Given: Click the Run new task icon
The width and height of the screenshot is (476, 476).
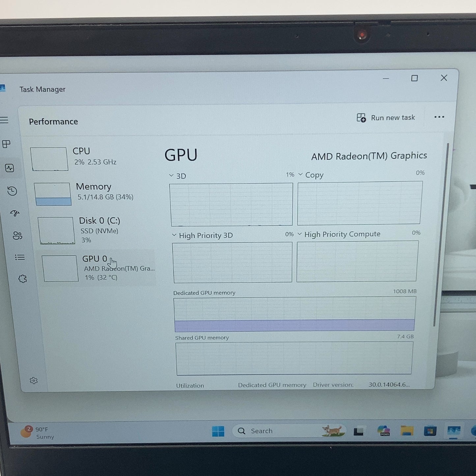Looking at the screenshot, I should 361,118.
